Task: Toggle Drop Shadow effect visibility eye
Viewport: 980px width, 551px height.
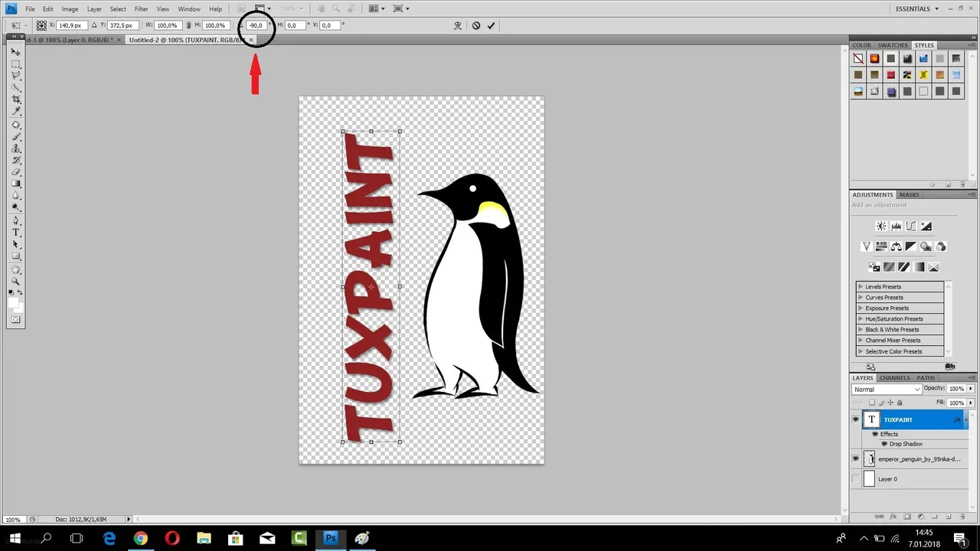Action: point(884,444)
